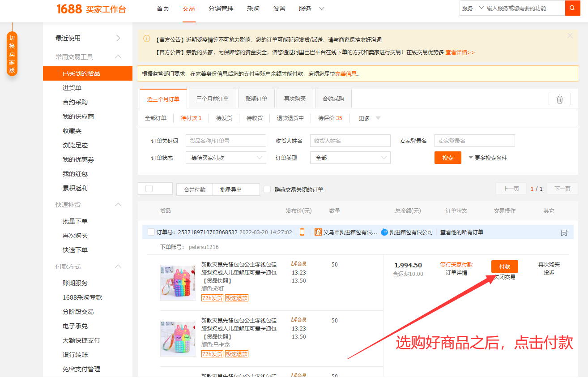Click the orange 付款 button
588x378 pixels.
point(505,266)
